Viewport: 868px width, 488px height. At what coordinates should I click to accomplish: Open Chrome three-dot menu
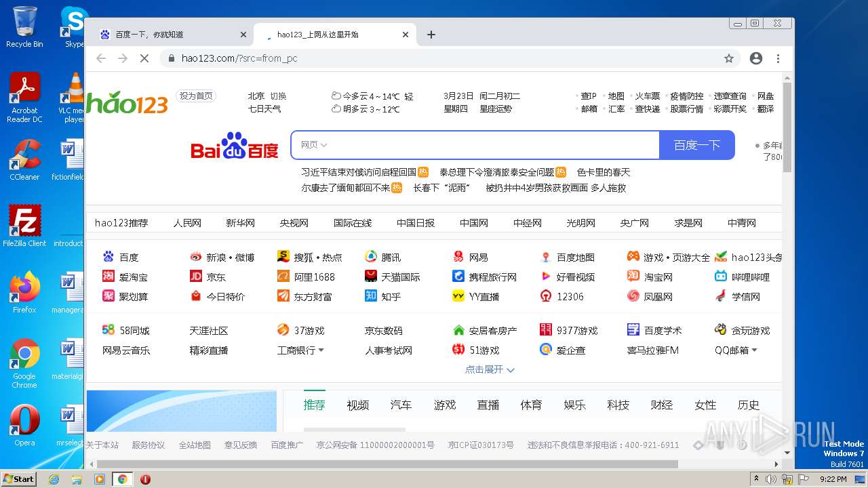(x=778, y=58)
